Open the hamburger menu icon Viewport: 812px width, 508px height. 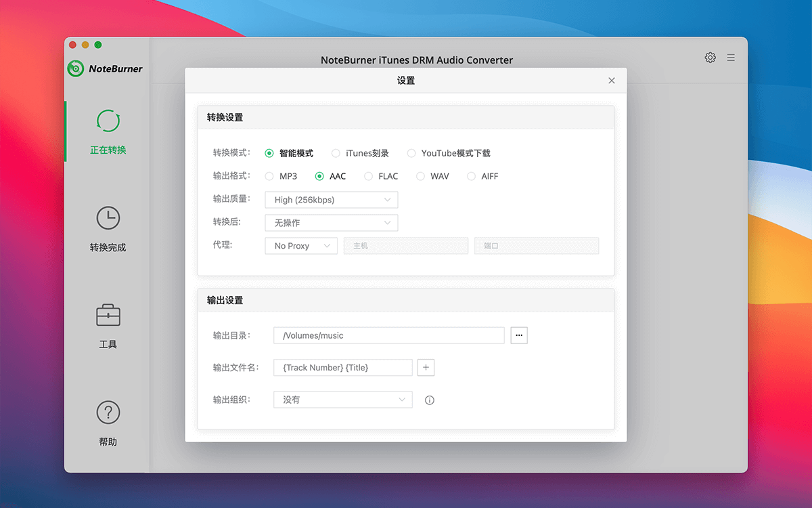click(731, 58)
